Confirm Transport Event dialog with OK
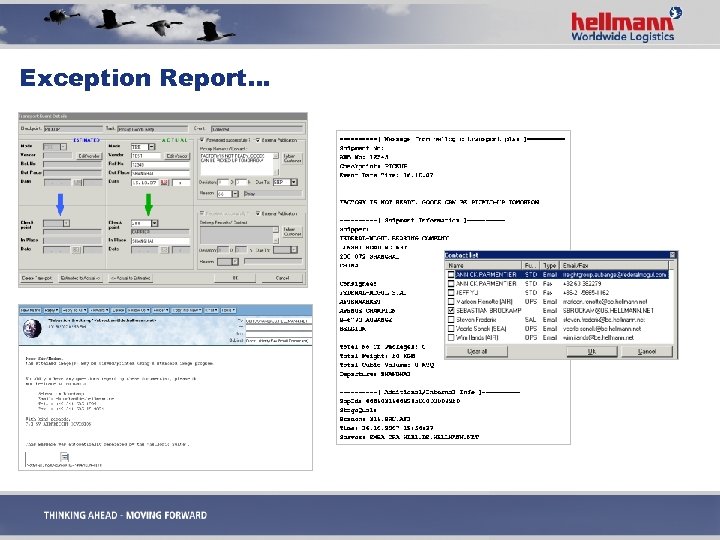Image resolution: width=720 pixels, height=540 pixels. tap(235, 278)
